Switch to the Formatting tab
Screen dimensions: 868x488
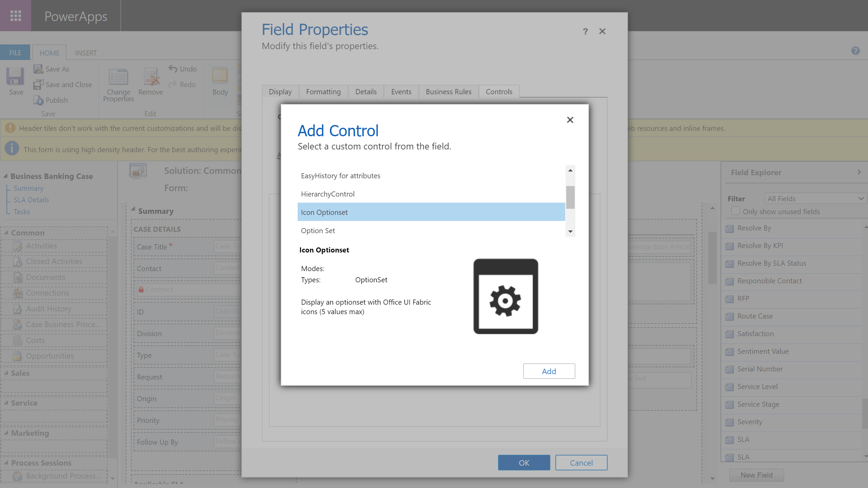pos(323,91)
